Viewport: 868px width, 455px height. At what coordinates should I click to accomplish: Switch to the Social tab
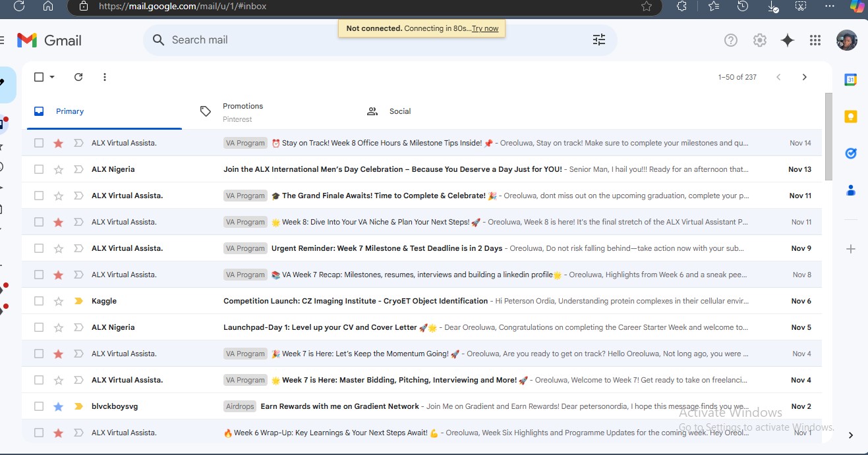[x=399, y=111]
